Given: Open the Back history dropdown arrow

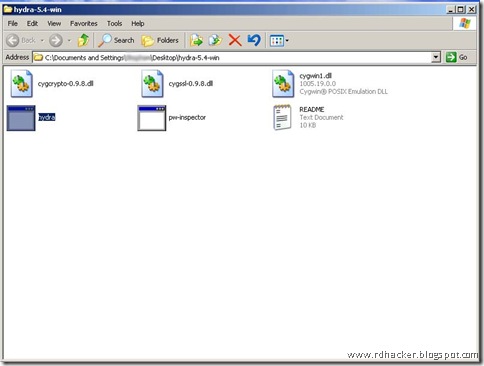Looking at the screenshot, I should point(42,41).
